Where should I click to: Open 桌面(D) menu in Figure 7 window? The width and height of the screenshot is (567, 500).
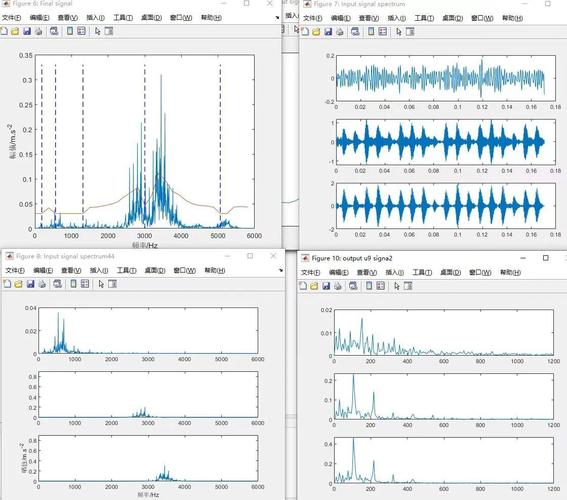pyautogui.click(x=452, y=18)
